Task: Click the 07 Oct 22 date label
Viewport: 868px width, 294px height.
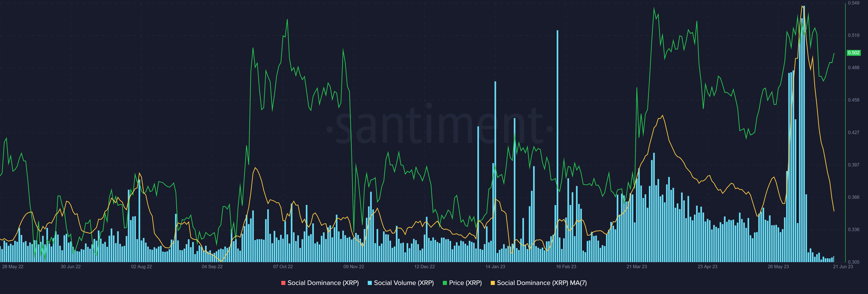Action: (x=283, y=267)
